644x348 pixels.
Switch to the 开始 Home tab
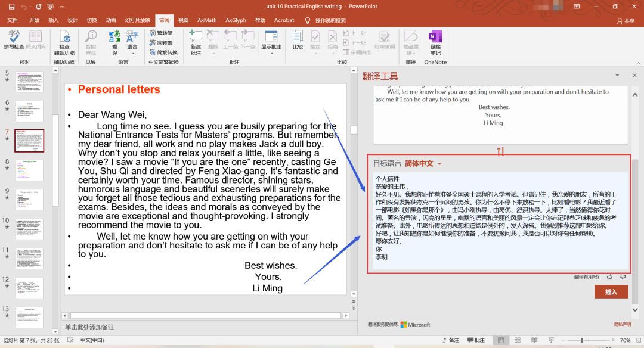35,20
